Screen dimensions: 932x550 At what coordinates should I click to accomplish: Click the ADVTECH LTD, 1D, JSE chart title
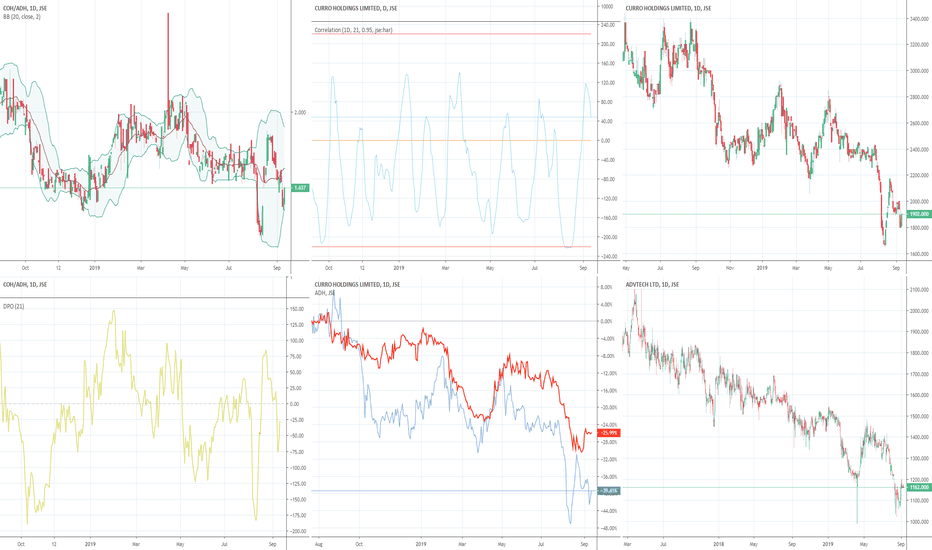[652, 284]
